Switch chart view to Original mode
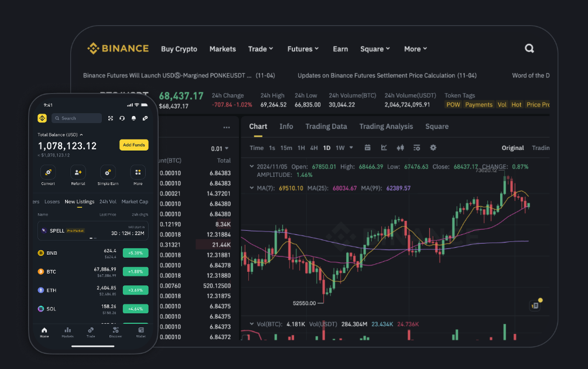Viewport: 588px width, 369px height. 512,148
